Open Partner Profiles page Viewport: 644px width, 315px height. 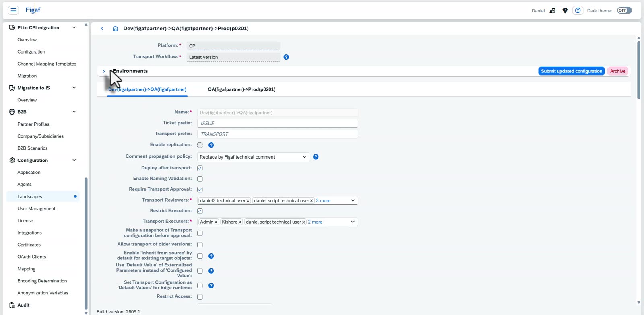point(33,124)
